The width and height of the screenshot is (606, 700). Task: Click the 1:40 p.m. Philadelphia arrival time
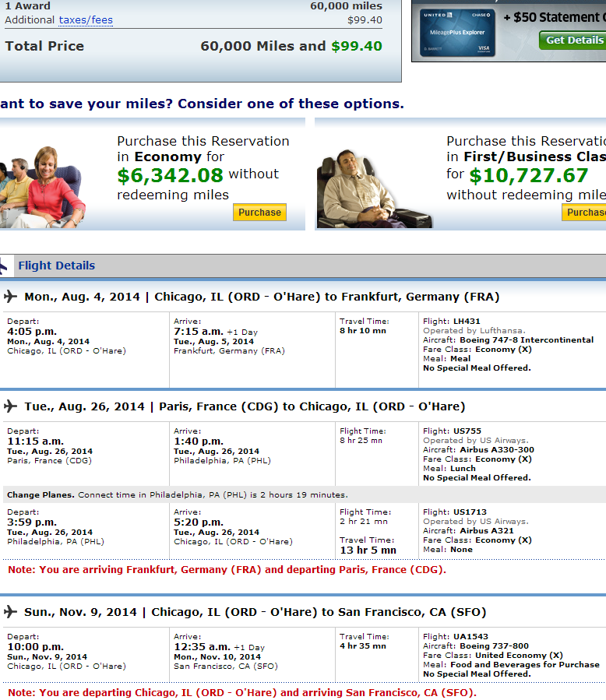[x=199, y=441]
